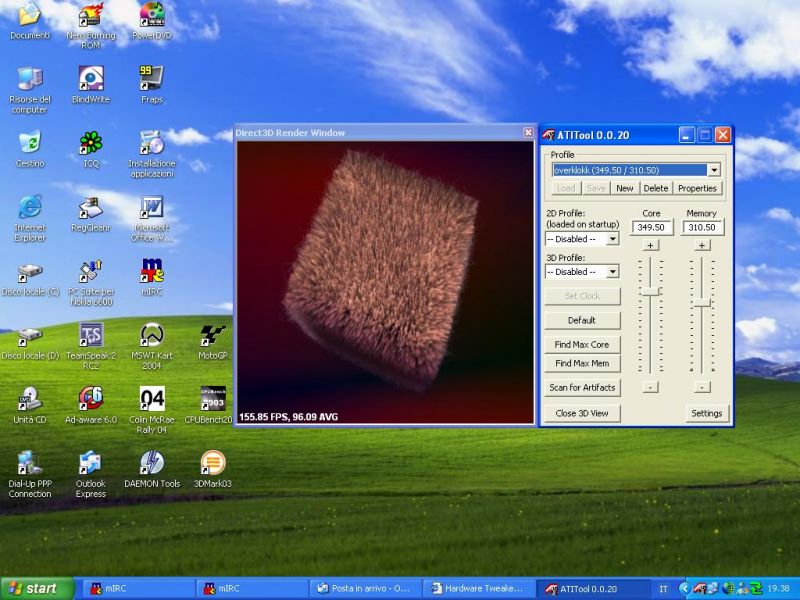The width and height of the screenshot is (800, 600).
Task: Launch Internet Explorer desktop icon
Action: (x=30, y=218)
